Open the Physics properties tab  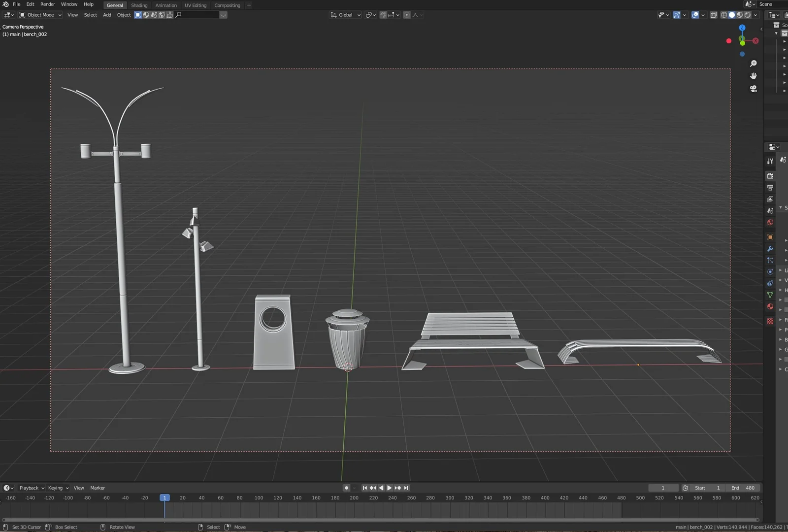(x=770, y=271)
